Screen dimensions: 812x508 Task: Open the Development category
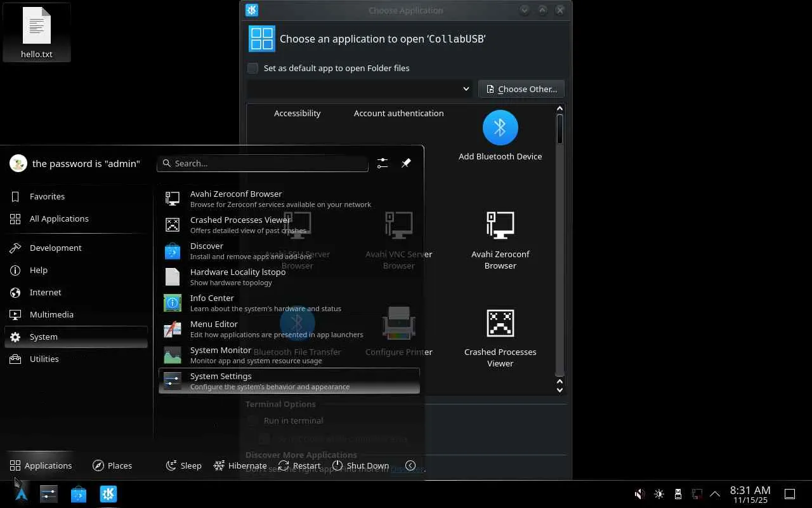(76, 248)
